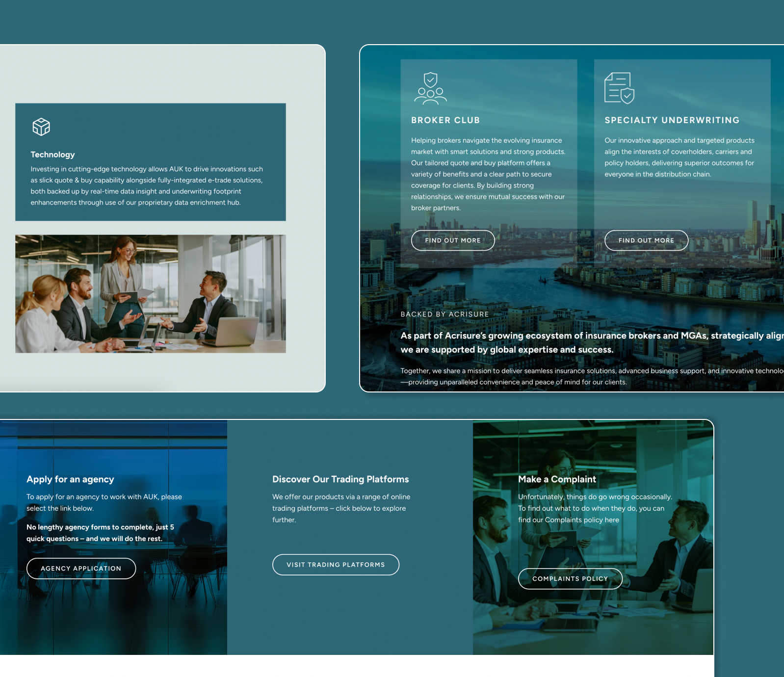784x677 pixels.
Task: Click 'Investing in cutting-edge technology' paragraph
Action: (x=147, y=186)
